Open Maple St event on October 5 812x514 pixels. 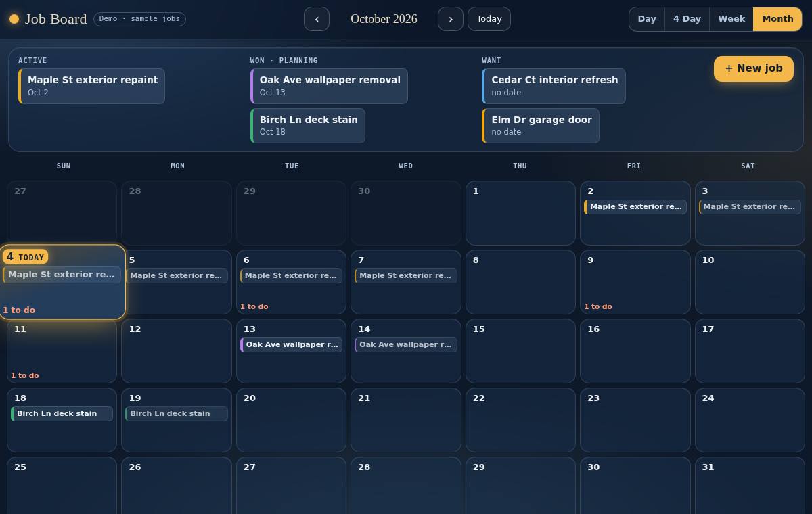click(x=177, y=276)
